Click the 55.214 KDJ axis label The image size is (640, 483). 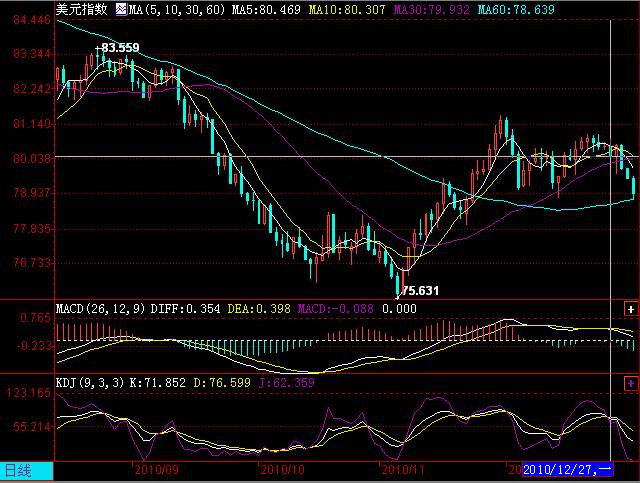[x=32, y=427]
